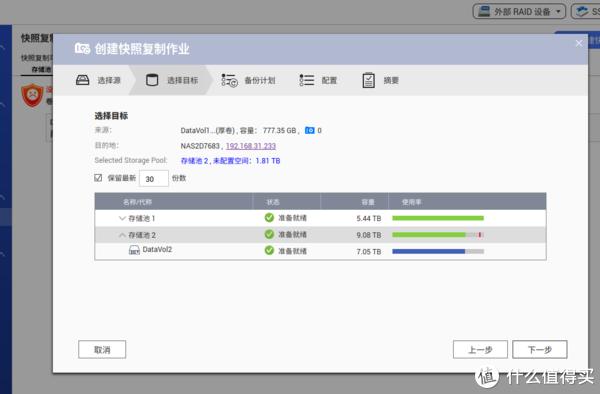The width and height of the screenshot is (600, 394).
Task: Click the 选择目标 cylinder icon step
Action: pyautogui.click(x=152, y=80)
